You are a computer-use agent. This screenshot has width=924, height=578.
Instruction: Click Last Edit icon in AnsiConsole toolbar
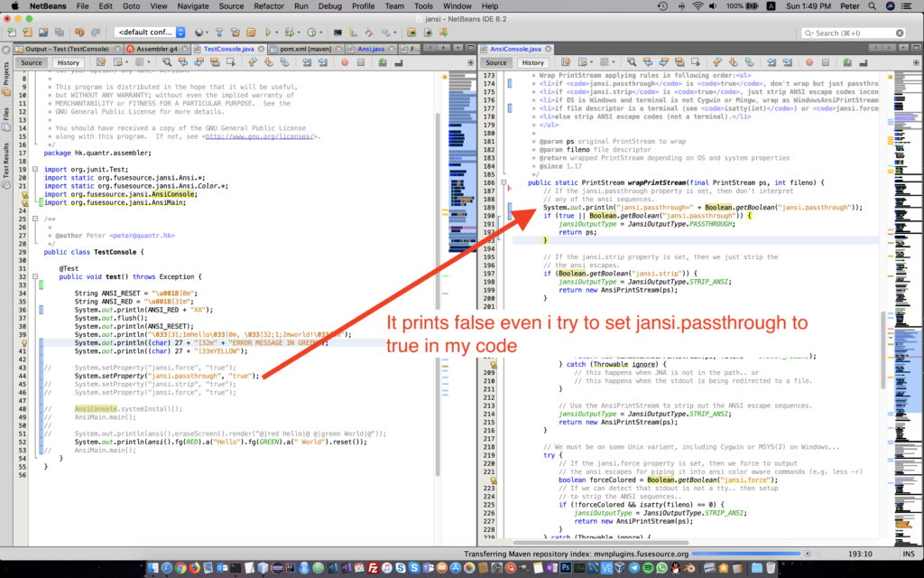[566, 62]
